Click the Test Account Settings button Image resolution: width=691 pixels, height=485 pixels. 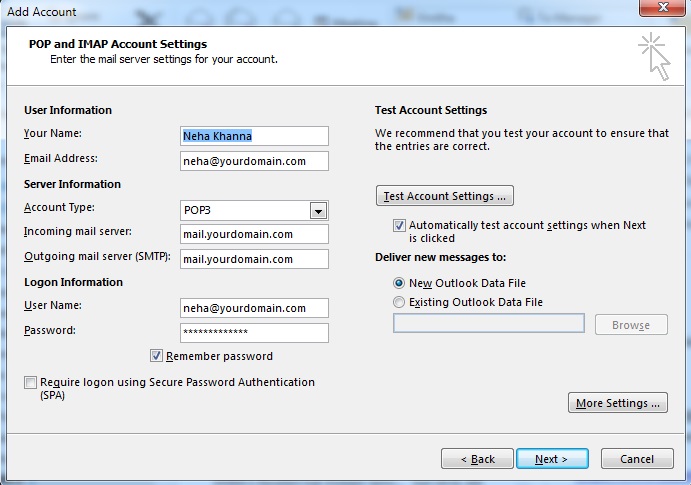coord(445,196)
